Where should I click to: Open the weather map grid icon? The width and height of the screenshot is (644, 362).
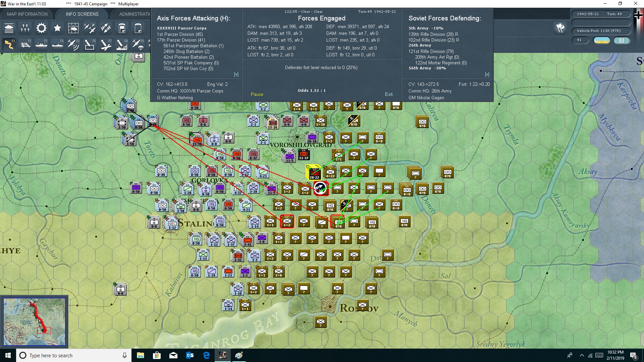pos(73,28)
